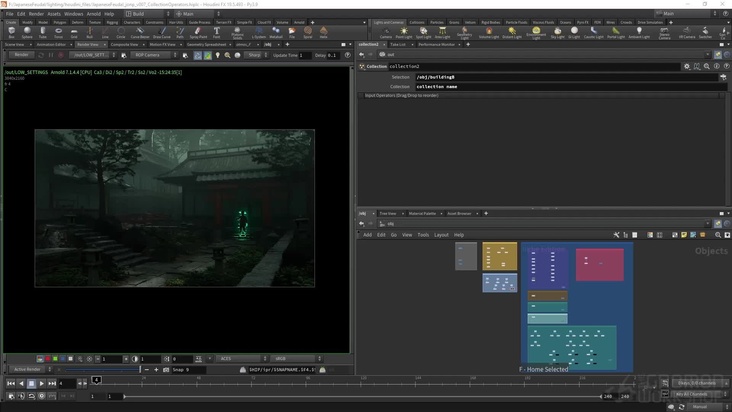The height and width of the screenshot is (412, 732).
Task: Select the L-System shelf tool
Action: (259, 32)
